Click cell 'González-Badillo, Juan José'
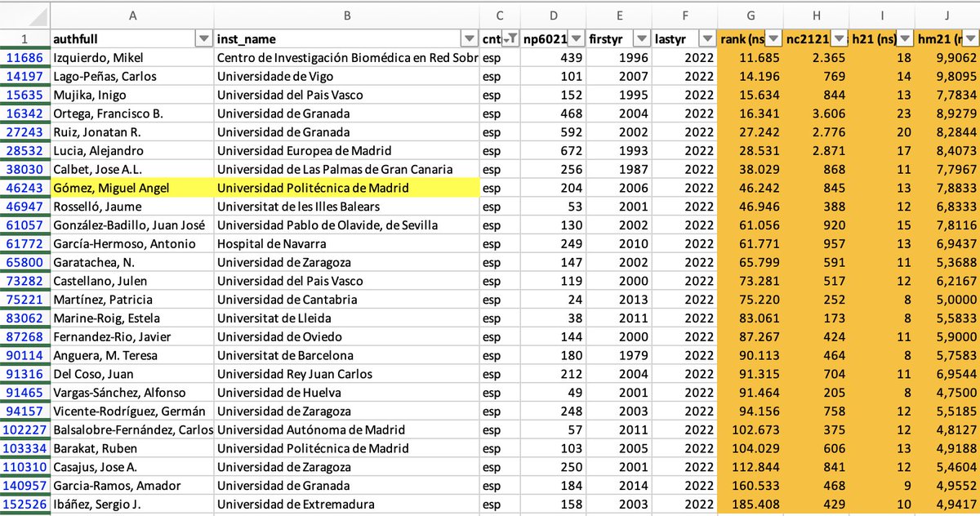The width and height of the screenshot is (980, 516). point(132,225)
